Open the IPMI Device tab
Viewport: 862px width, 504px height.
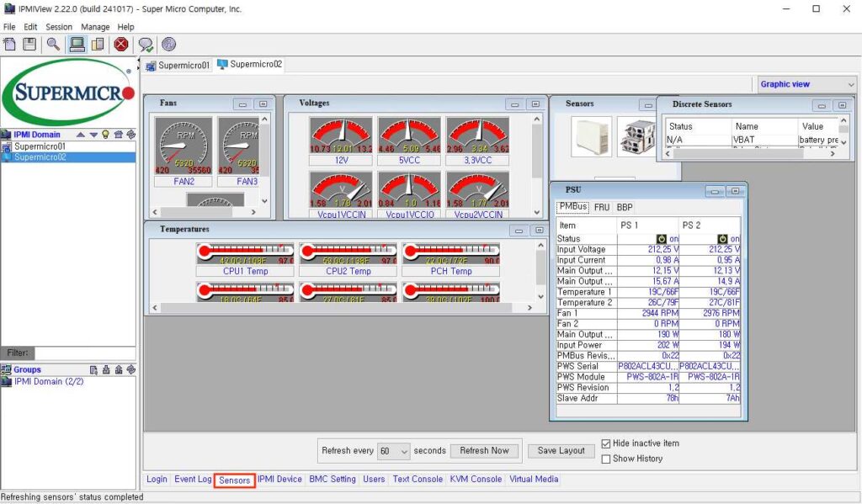(x=279, y=480)
